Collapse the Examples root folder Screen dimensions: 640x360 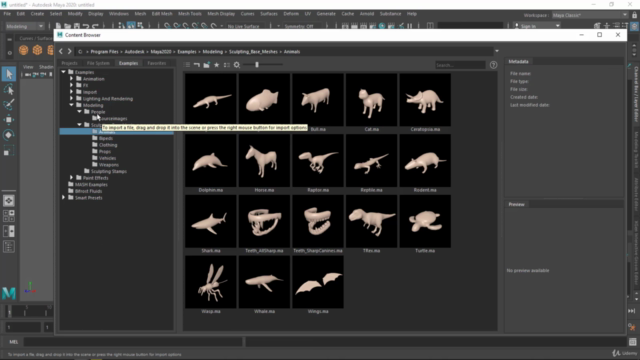[x=63, y=72]
